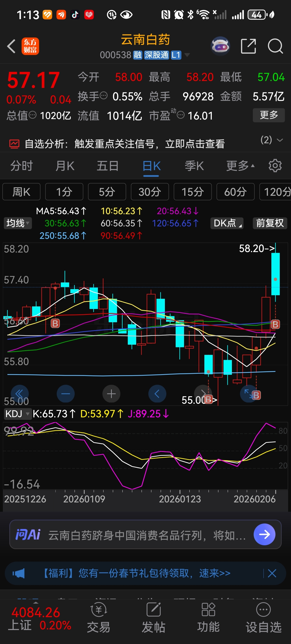Tap the 250:55.68 moving average value

[x=63, y=236]
